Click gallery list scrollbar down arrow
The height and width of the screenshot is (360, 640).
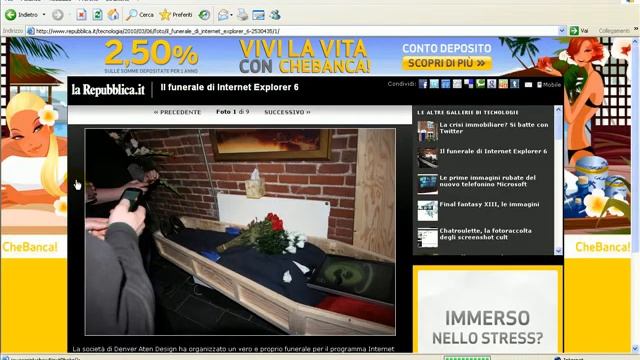[558, 251]
